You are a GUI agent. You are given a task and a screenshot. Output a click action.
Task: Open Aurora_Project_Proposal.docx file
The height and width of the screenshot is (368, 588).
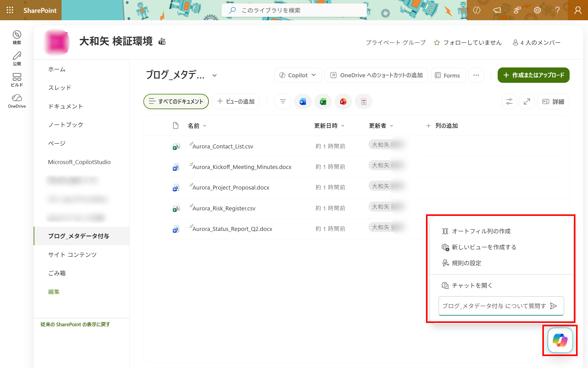pos(231,187)
